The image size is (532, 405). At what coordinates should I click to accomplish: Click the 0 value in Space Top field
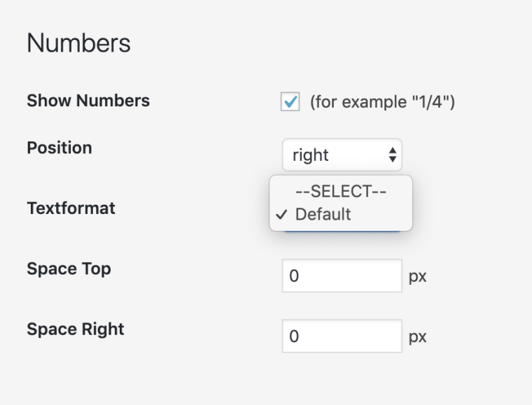pos(294,276)
